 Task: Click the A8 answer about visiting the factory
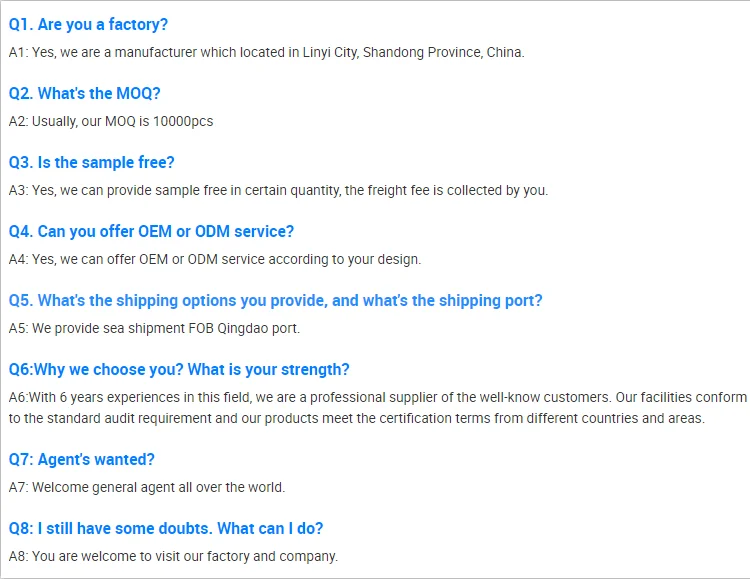pyautogui.click(x=173, y=556)
